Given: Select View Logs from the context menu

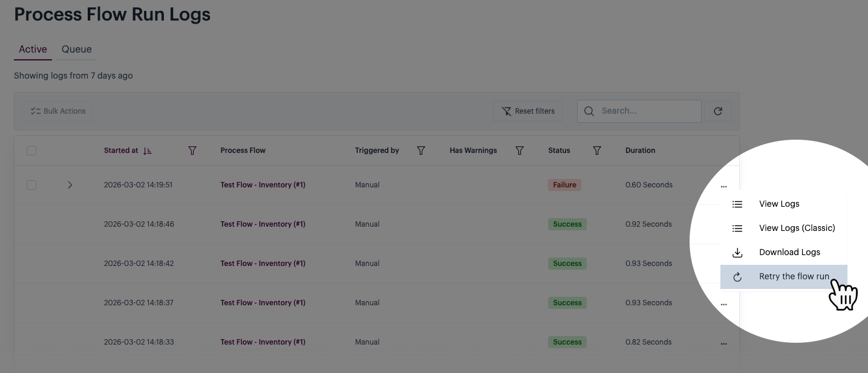Looking at the screenshot, I should (x=779, y=204).
